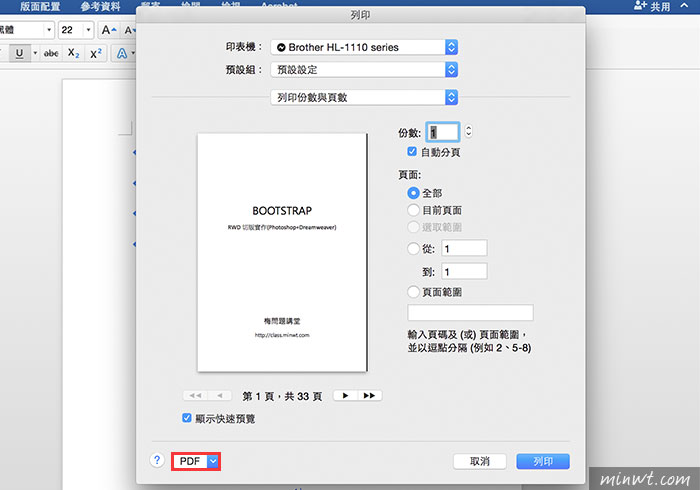Go to next preview page

345,395
